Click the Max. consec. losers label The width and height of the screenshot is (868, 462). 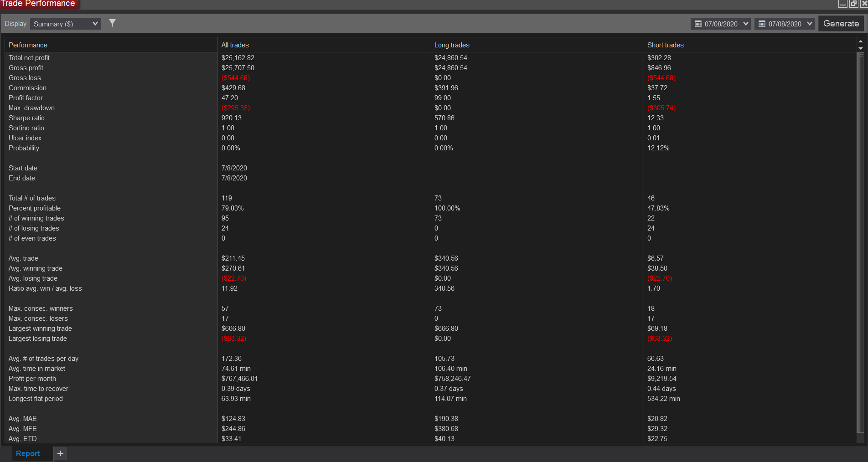point(38,318)
